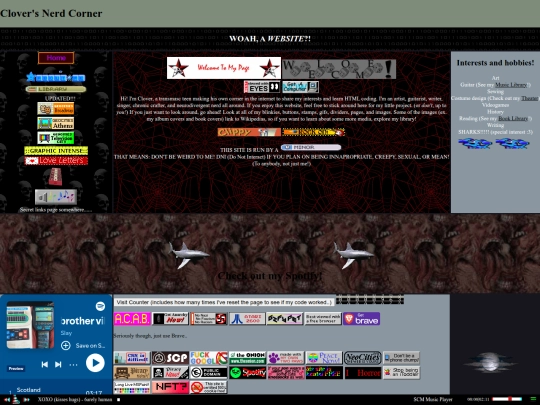Click Secret links page somewhere text
Viewport: 540px width, 405px height.
pyautogui.click(x=56, y=210)
